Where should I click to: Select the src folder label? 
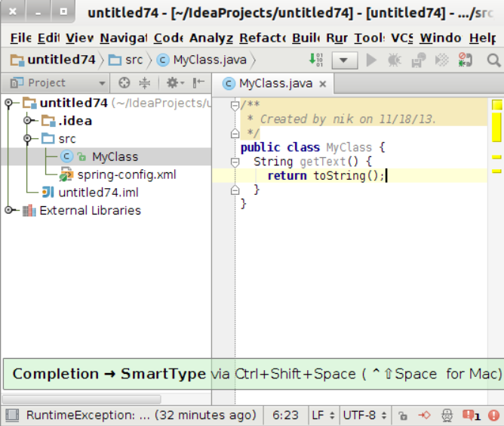tap(67, 139)
